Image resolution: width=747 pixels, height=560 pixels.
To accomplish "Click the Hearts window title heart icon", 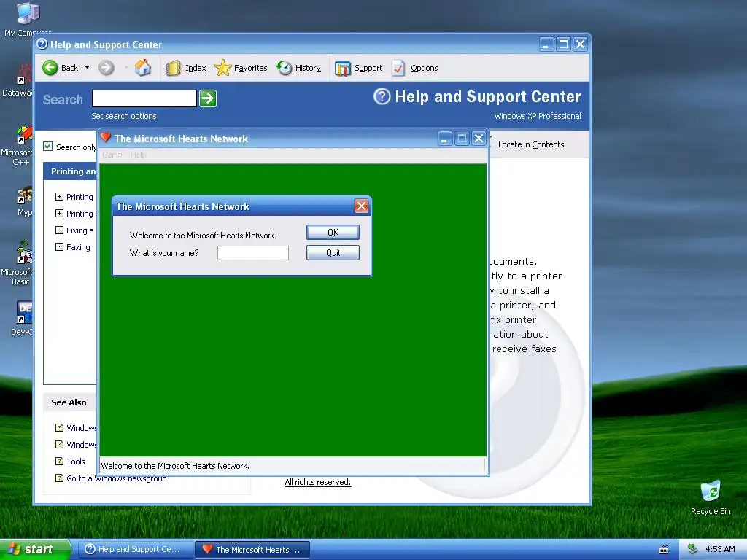I will 106,138.
